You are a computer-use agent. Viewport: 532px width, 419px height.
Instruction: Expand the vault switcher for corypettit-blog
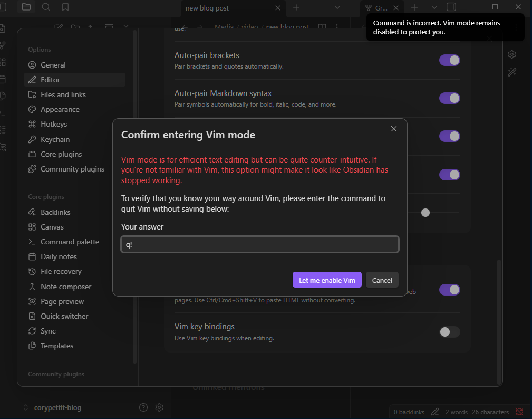[x=26, y=407]
